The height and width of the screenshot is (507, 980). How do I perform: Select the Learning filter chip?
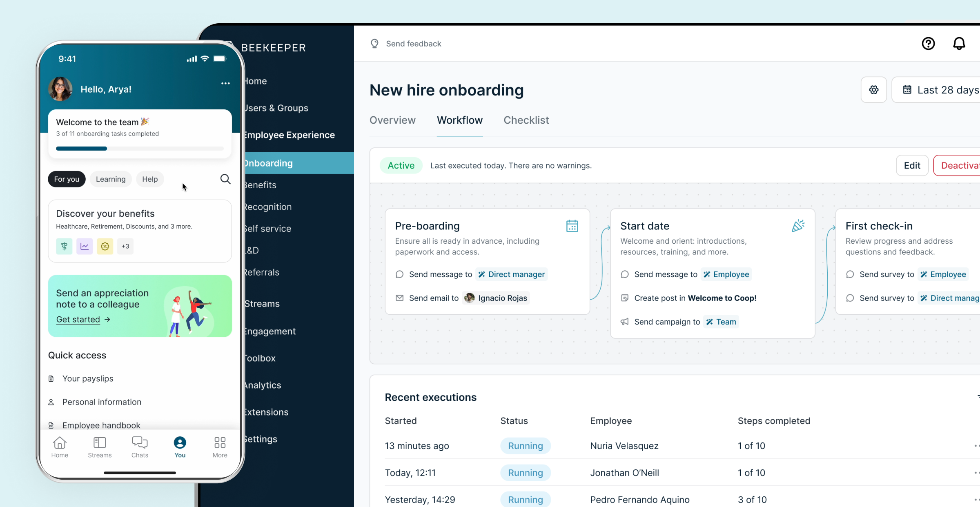111,179
